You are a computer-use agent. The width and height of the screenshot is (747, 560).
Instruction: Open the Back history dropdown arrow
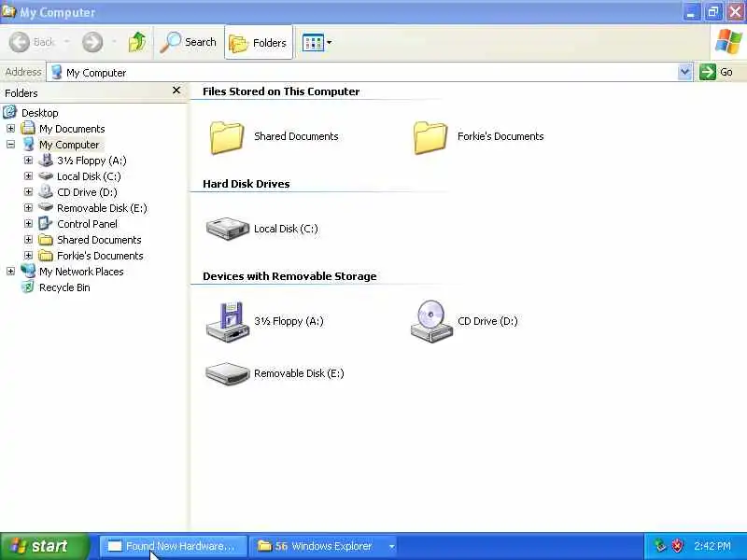[x=66, y=42]
